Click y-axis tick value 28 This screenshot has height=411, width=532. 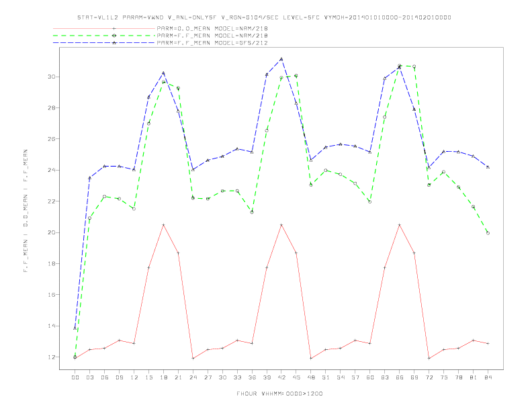[x=51, y=108]
